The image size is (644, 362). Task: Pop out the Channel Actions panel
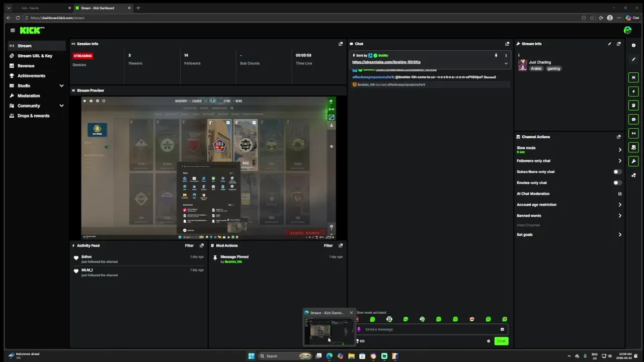click(x=618, y=137)
